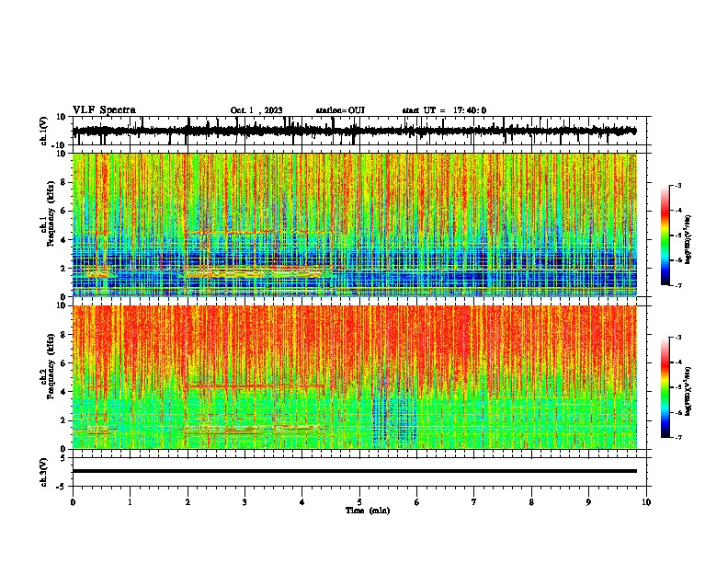728x563 pixels.
Task: Click the ch.2 spectrogram panel
Action: point(354,377)
